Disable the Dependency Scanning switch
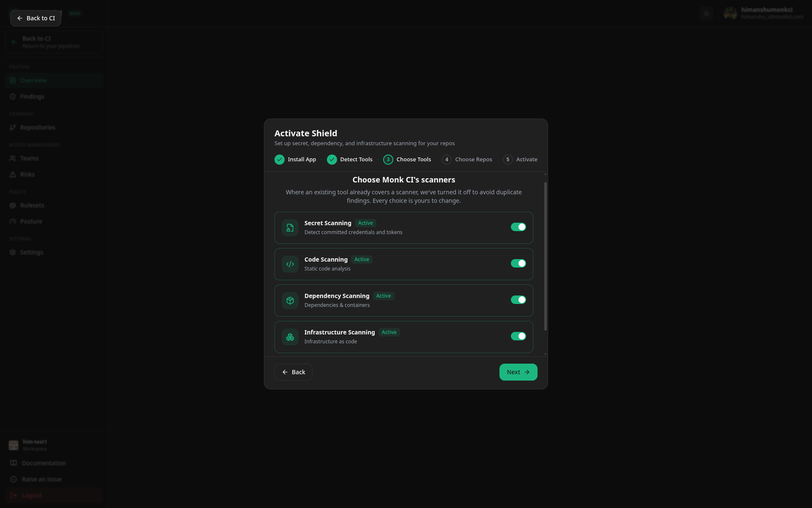Viewport: 812px width, 508px height. click(518, 300)
